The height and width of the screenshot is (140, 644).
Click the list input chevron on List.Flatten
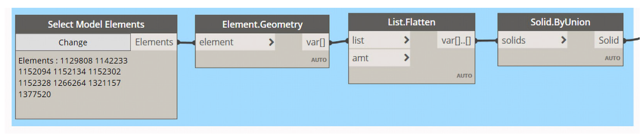(x=406, y=40)
